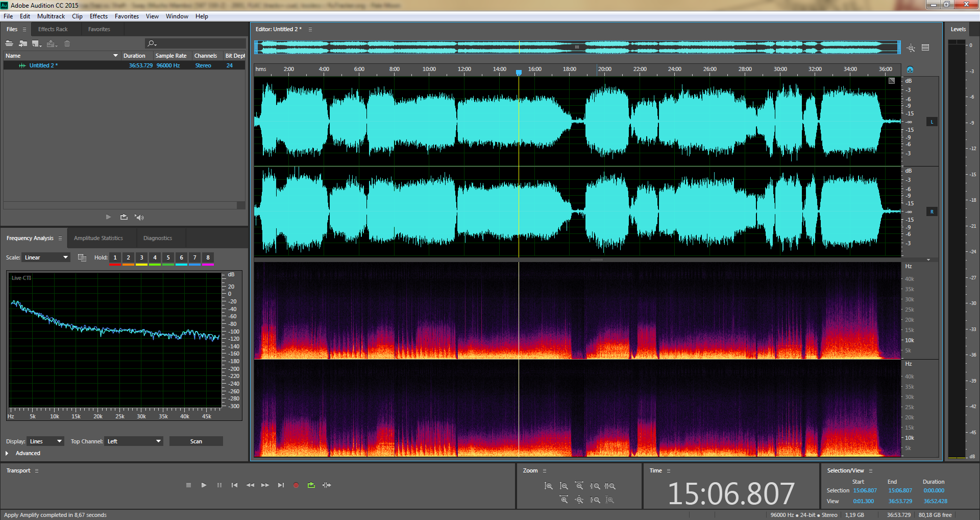Click the Import File icon in Files panel

point(23,43)
